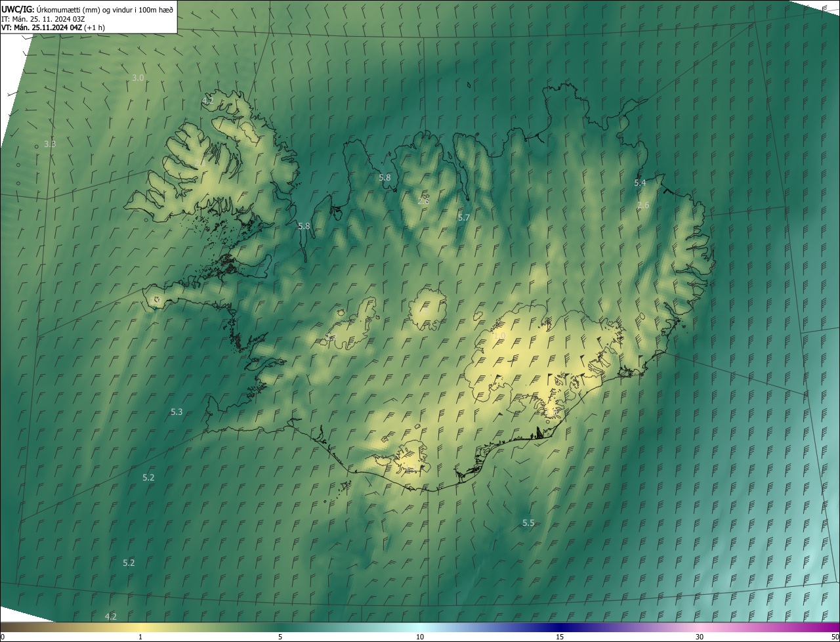Viewport: 840px width, 642px height.
Task: Click the colour scale tick label 10
Action: pos(420,637)
